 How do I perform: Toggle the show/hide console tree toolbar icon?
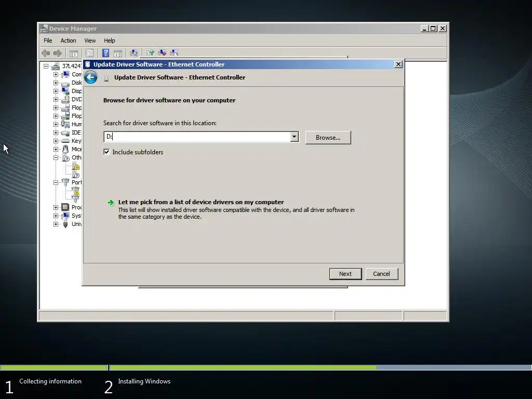pyautogui.click(x=74, y=54)
